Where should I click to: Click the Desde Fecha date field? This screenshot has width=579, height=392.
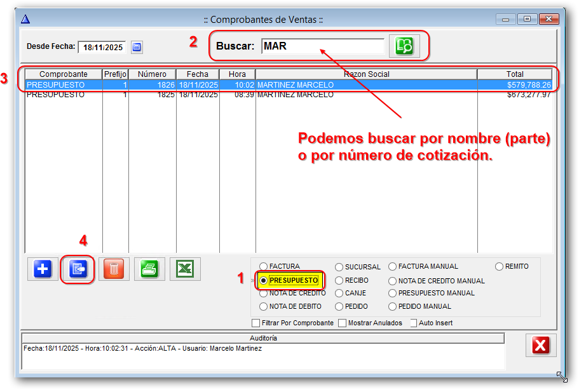pos(102,47)
